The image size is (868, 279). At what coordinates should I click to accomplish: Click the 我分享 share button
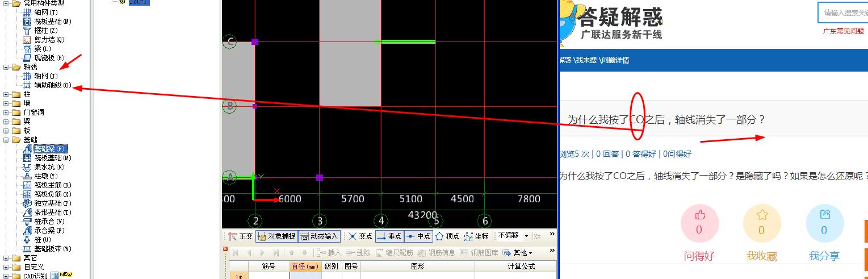click(x=824, y=224)
